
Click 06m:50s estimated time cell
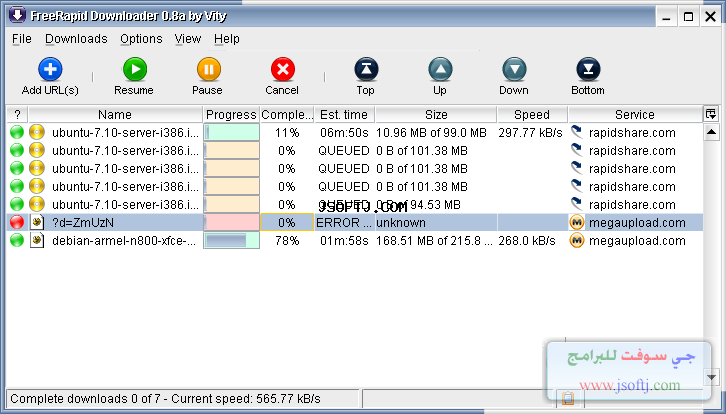344,133
